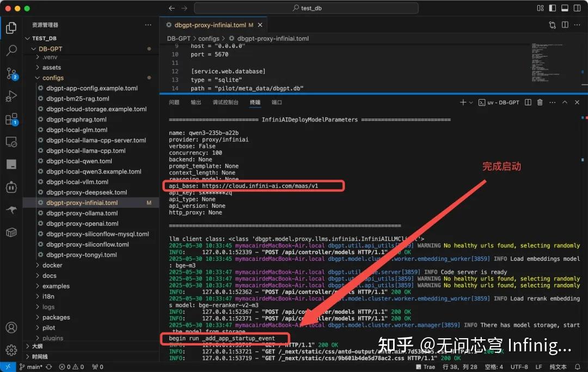Open the Explorer view in the activity bar

[11, 27]
